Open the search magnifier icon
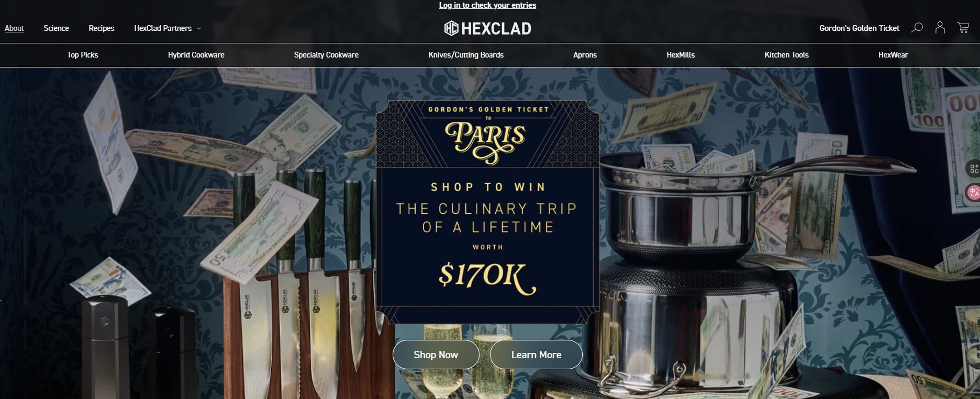The height and width of the screenshot is (399, 980). pyautogui.click(x=917, y=28)
